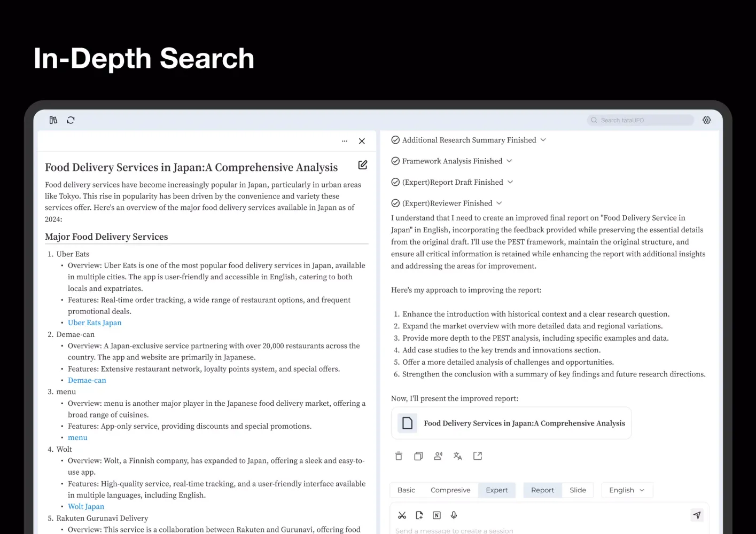The image size is (756, 534).
Task: Click the microphone voice input icon
Action: (x=454, y=515)
